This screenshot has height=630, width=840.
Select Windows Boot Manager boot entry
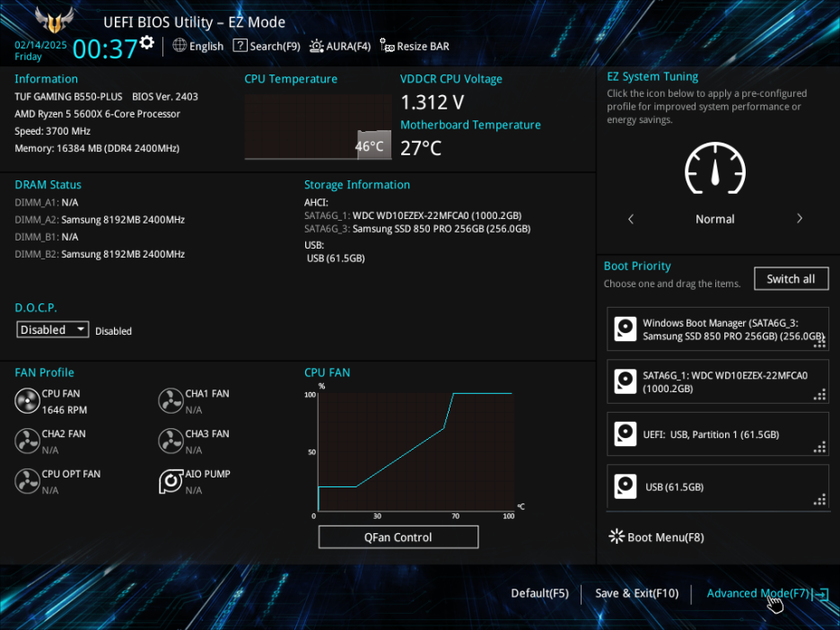[718, 329]
